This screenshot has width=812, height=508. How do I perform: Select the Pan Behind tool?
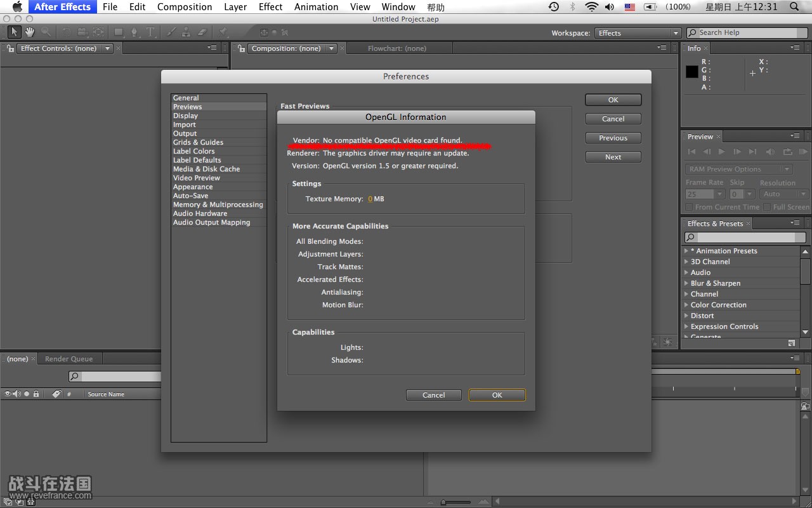(x=98, y=32)
